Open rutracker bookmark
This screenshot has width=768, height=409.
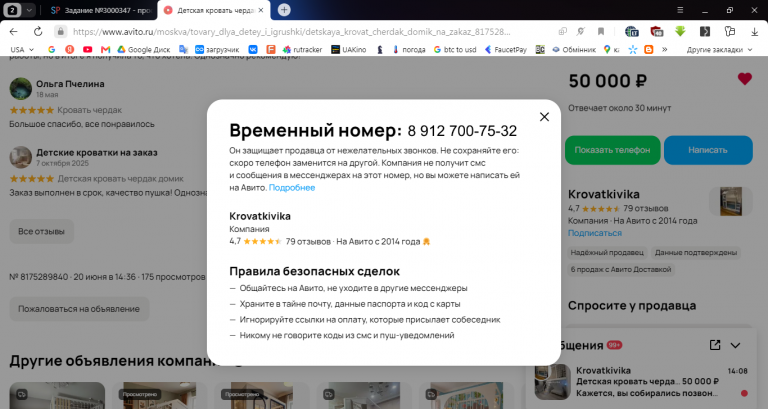click(303, 49)
